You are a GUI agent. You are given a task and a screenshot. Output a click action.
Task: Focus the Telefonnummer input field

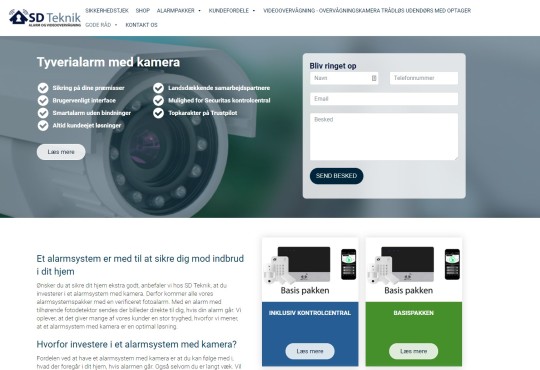(424, 78)
